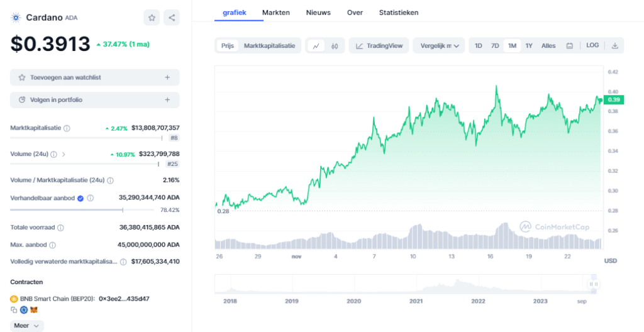Expand the Volume (24u) chevron arrow
The height and width of the screenshot is (332, 644).
pos(64,155)
